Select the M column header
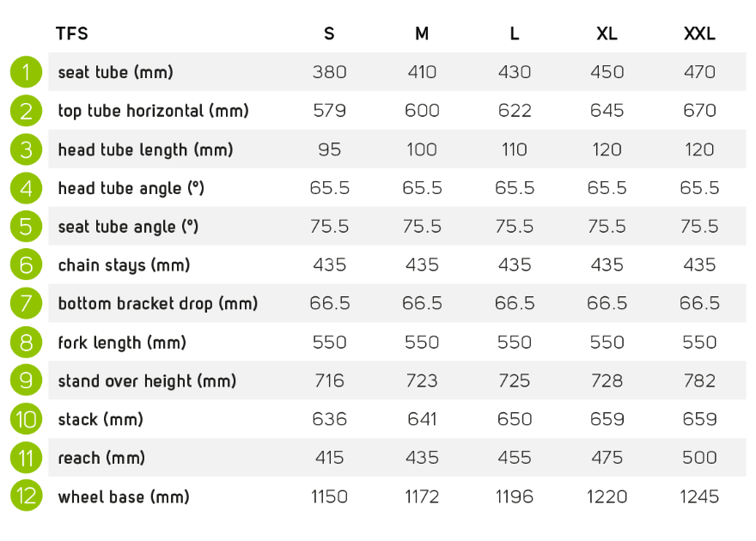The width and height of the screenshot is (756, 541). [x=422, y=33]
